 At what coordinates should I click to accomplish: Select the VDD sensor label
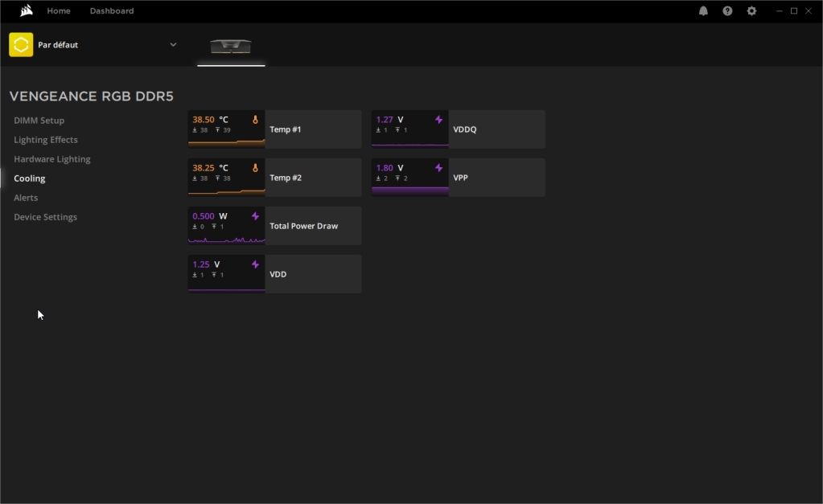tap(278, 274)
